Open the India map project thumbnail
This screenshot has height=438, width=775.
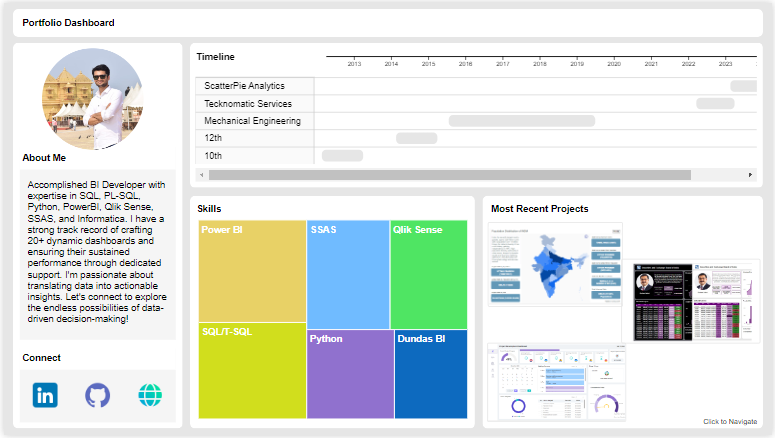point(554,281)
